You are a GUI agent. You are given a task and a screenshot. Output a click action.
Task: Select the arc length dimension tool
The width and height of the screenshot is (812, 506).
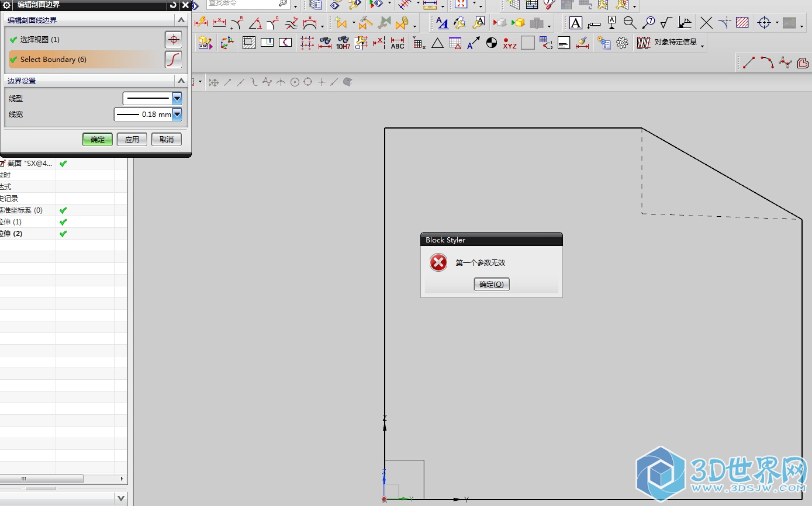310,23
